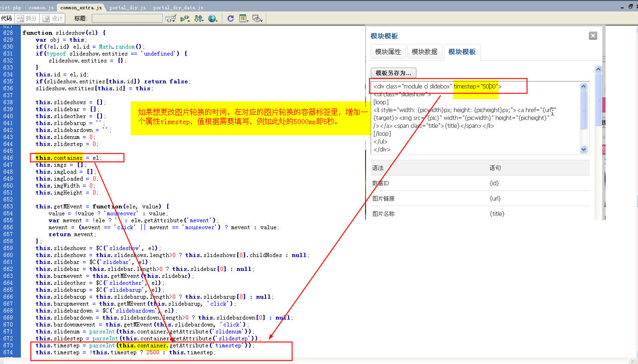638x364 pixels.
Task: Click the 图片名称 row label
Action: 384,214
